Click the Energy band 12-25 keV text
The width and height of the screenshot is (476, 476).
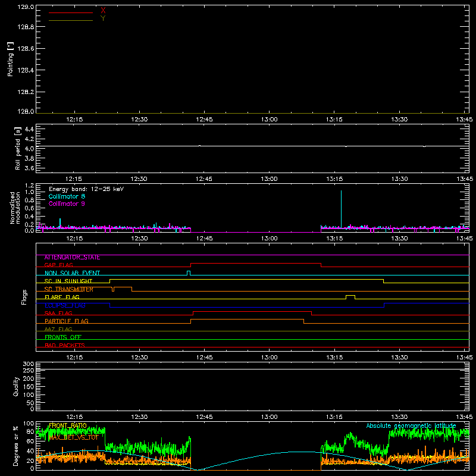[x=86, y=189]
